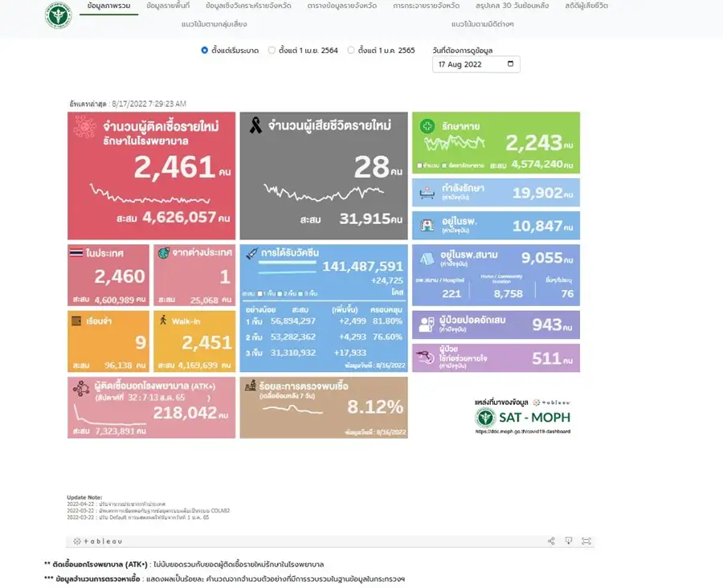723x588 pixels.
Task: Click the black mourning ribbon icon
Action: [255, 125]
